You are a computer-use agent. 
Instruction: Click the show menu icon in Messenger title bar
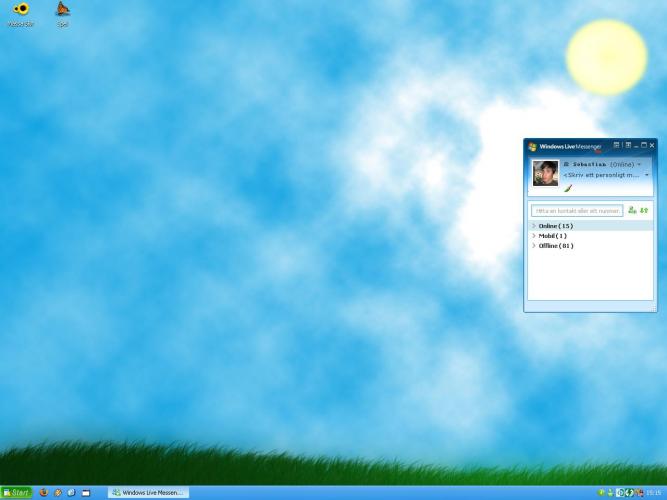616,145
